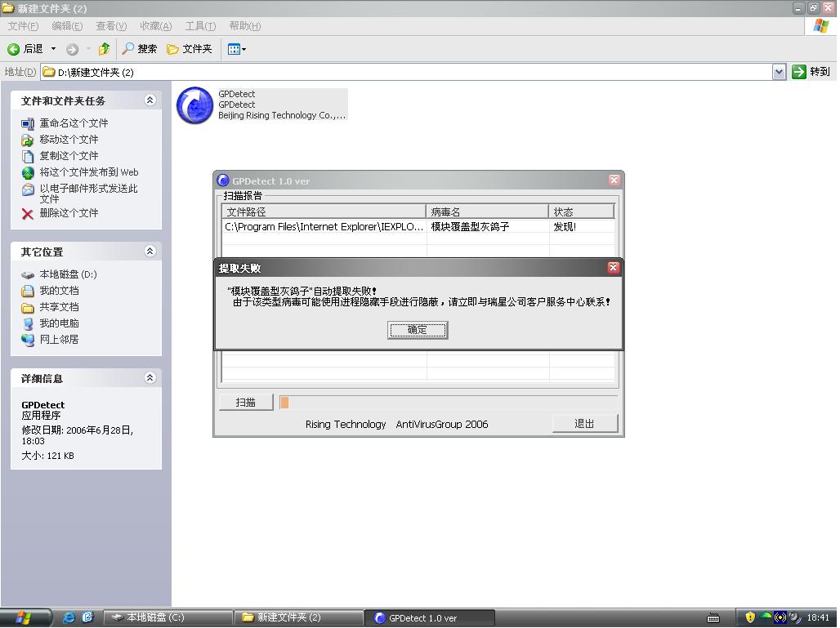Click 删除这个文件 link
The image size is (840, 628).
pyautogui.click(x=69, y=213)
